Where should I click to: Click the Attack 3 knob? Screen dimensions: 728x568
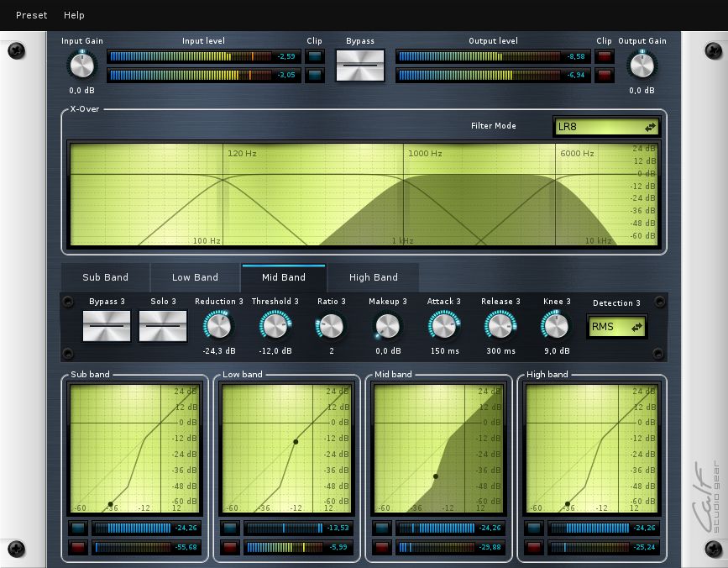[x=443, y=325]
